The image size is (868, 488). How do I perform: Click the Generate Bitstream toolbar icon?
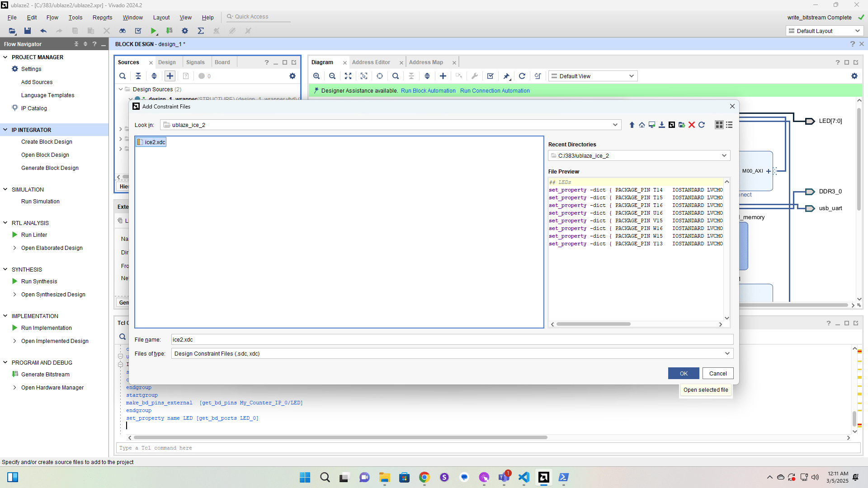pyautogui.click(x=169, y=31)
